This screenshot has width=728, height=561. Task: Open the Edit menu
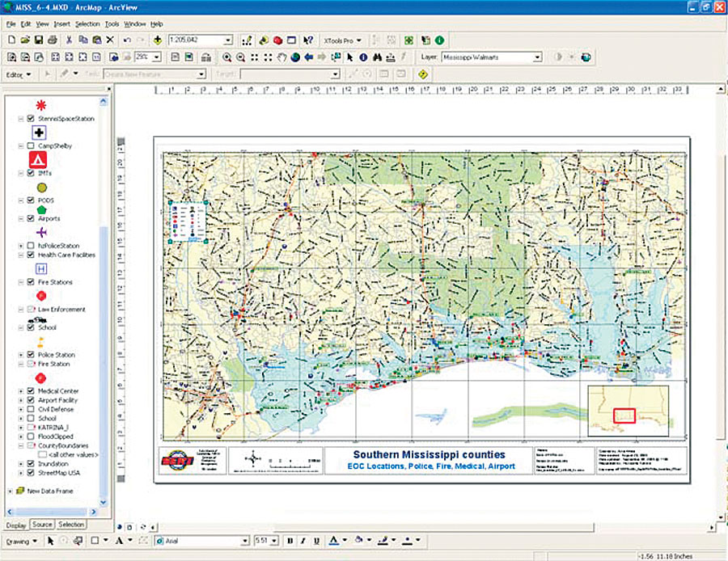point(26,24)
